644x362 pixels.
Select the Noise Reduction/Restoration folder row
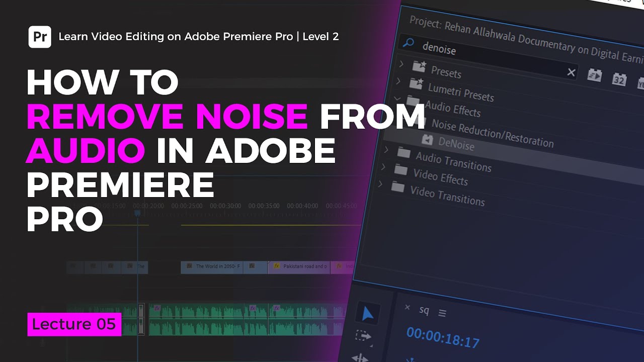point(493,133)
